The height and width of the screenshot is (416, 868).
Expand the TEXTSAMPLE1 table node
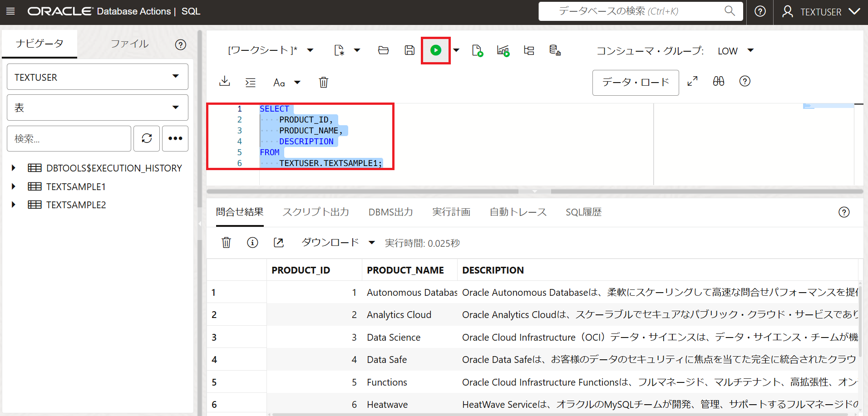[x=14, y=186]
